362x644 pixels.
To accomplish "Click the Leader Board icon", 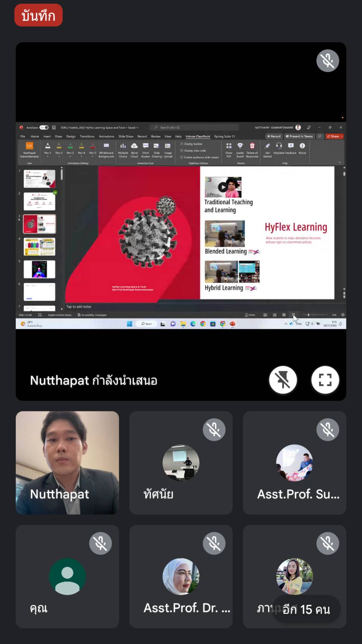I will [240, 146].
